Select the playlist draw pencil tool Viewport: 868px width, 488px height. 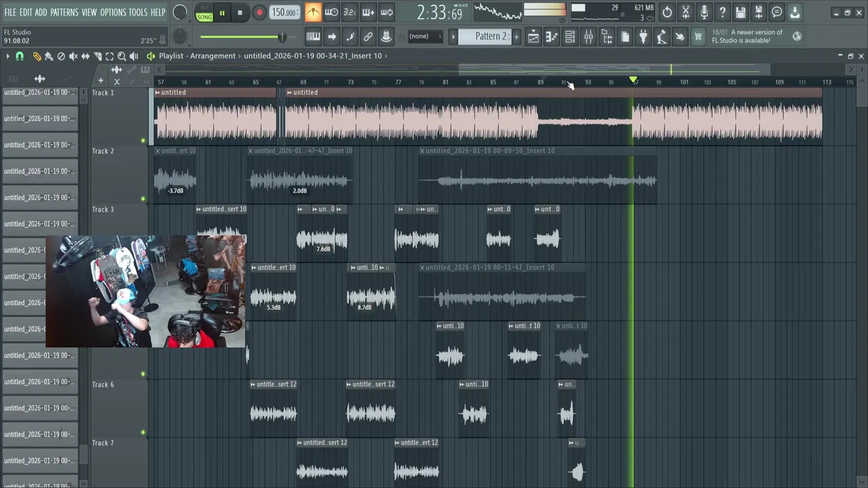37,56
